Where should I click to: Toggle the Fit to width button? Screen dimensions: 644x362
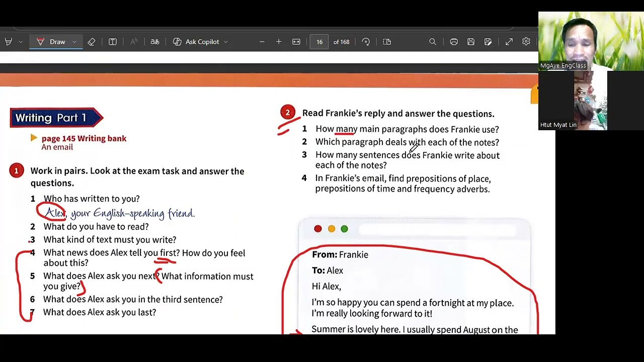296,42
